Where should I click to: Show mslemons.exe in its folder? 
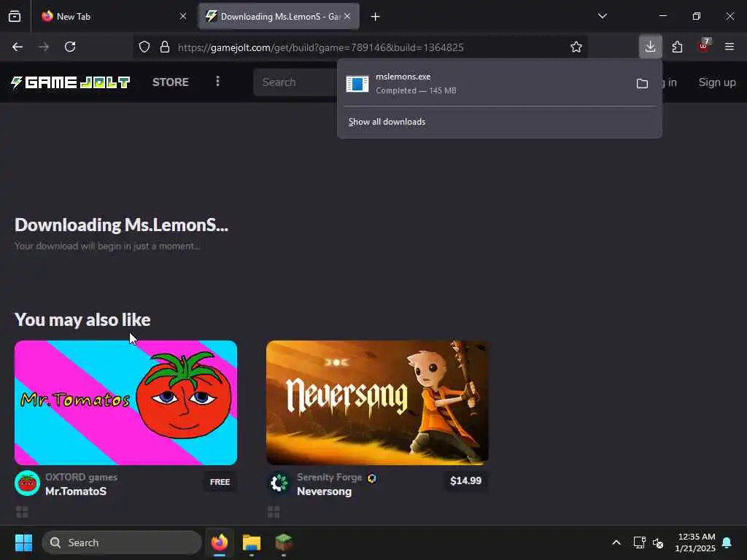642,84
